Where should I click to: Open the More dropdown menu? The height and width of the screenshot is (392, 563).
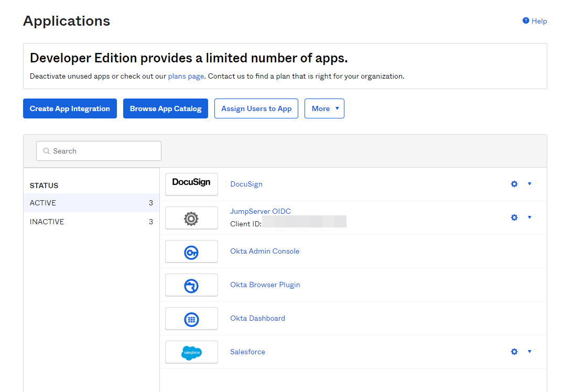pos(324,108)
